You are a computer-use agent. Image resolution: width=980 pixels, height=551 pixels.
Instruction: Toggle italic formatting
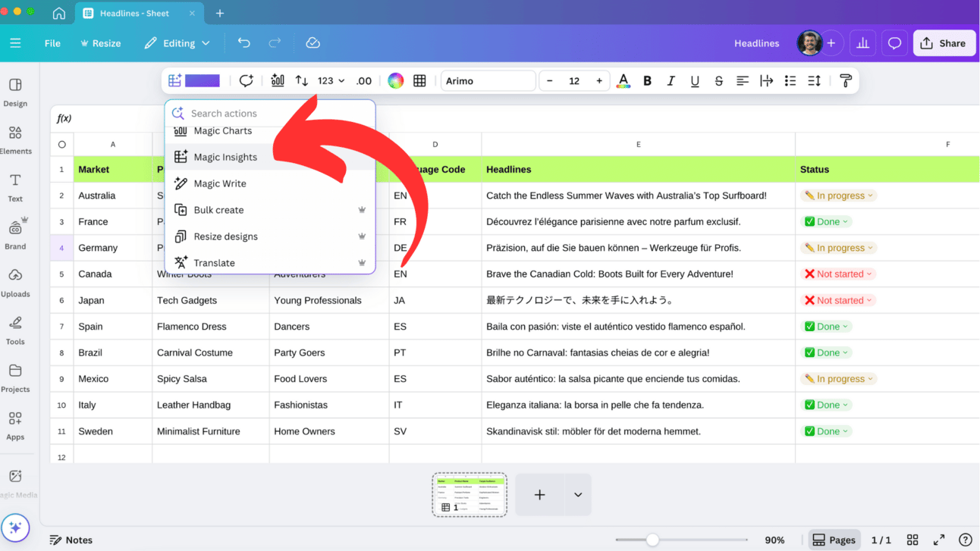671,81
